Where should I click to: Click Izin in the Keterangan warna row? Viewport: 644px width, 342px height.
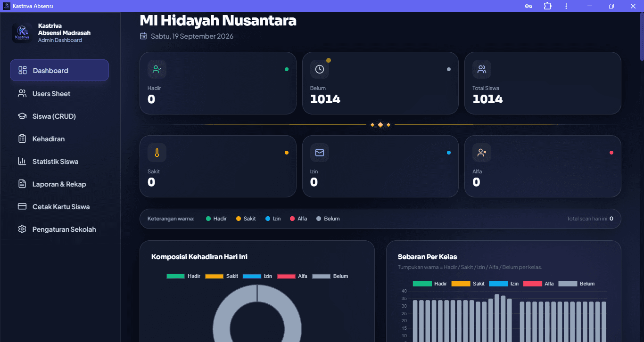tap(273, 219)
